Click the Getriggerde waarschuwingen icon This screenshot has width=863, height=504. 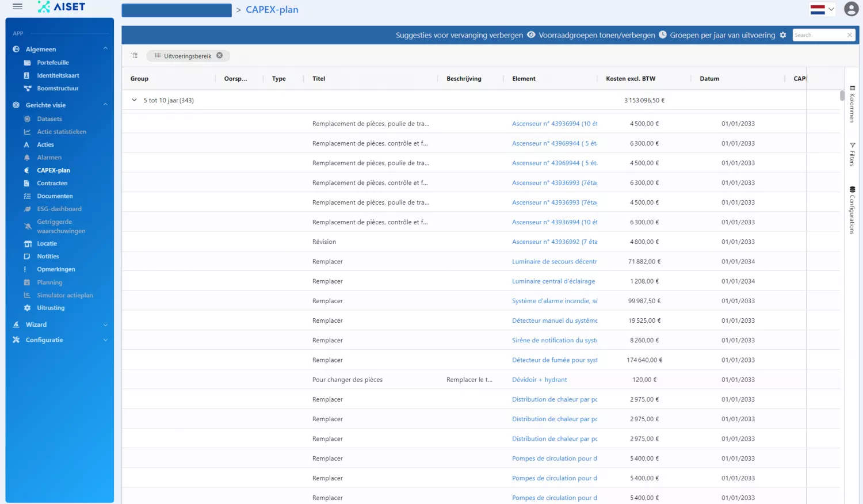[27, 226]
